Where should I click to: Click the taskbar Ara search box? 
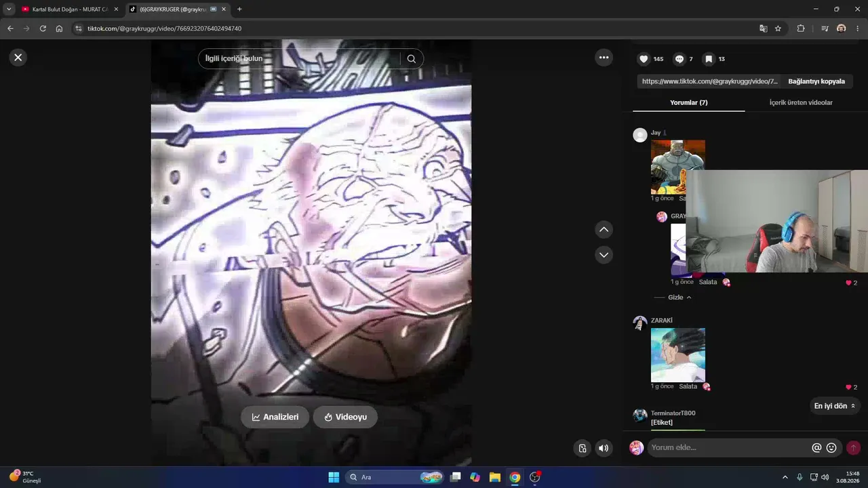[x=395, y=477]
